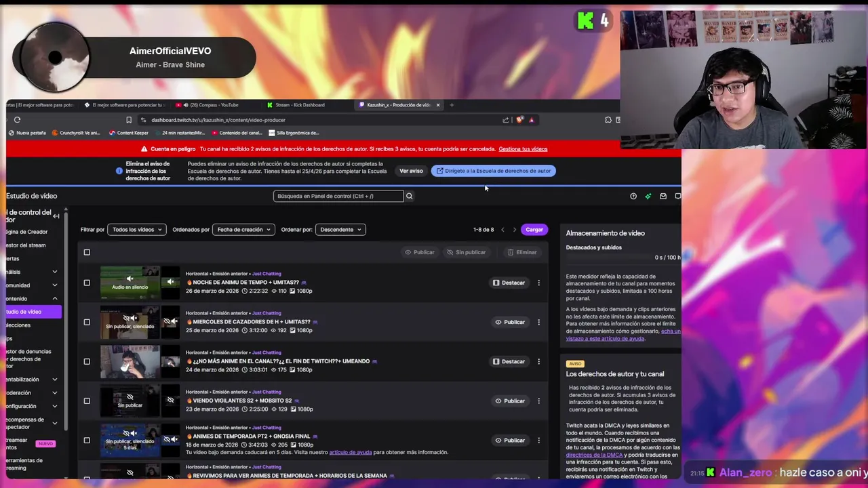Open the directrices de la DMCA link
Screen dimensions: 868x488
(595, 455)
